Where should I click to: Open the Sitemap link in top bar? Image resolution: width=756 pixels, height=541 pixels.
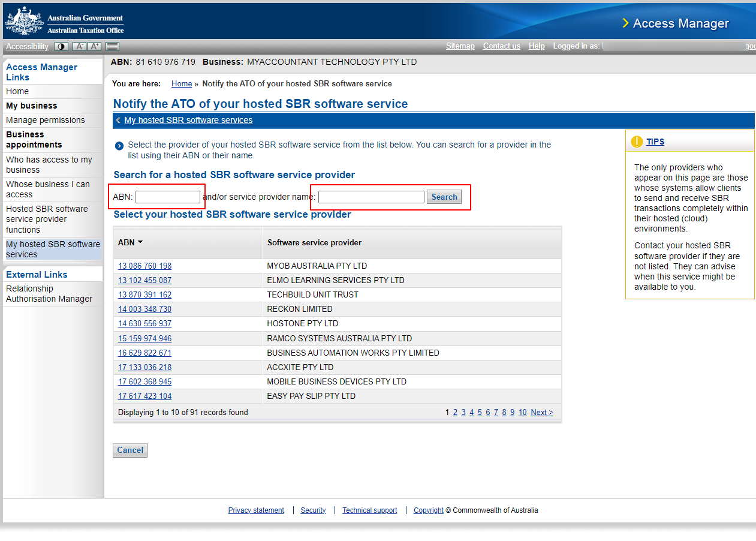460,46
